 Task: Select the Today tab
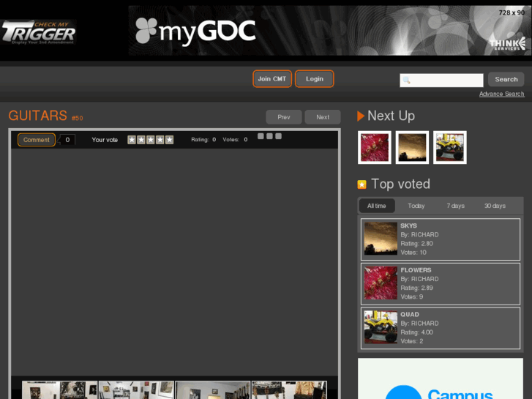[416, 206]
